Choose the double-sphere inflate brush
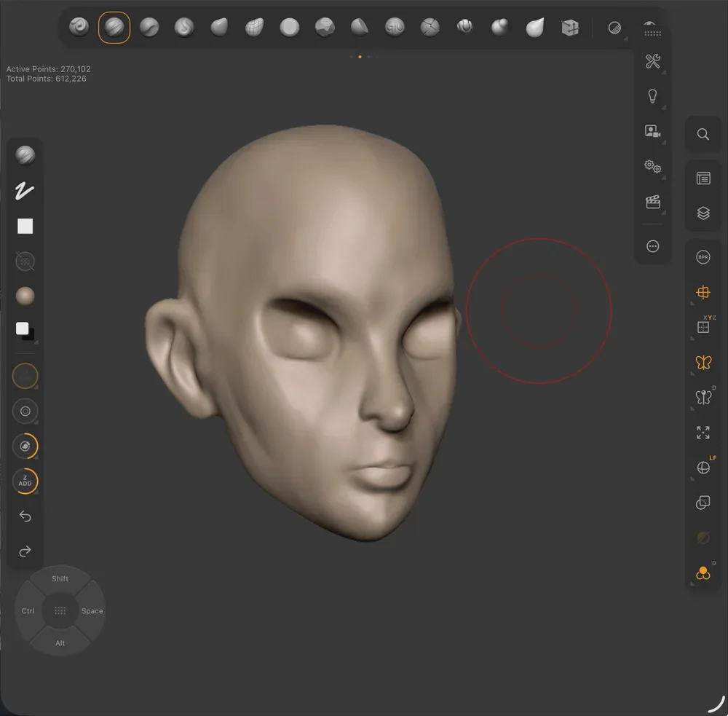This screenshot has height=716, width=728. click(500, 28)
